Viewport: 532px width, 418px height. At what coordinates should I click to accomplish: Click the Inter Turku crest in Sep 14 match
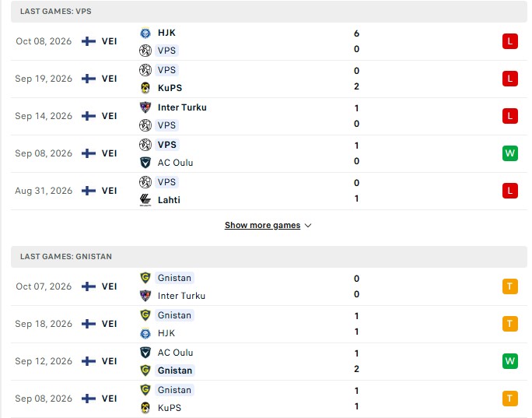tap(145, 107)
